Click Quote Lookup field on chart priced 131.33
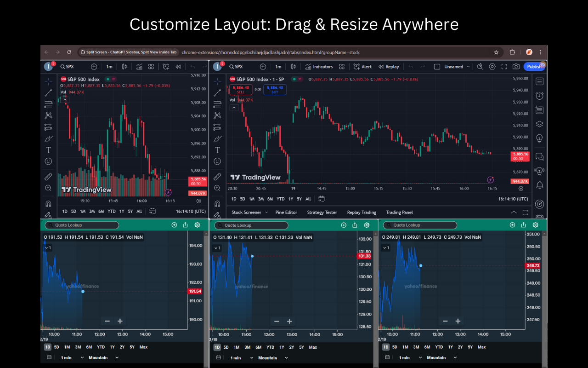 pyautogui.click(x=252, y=225)
